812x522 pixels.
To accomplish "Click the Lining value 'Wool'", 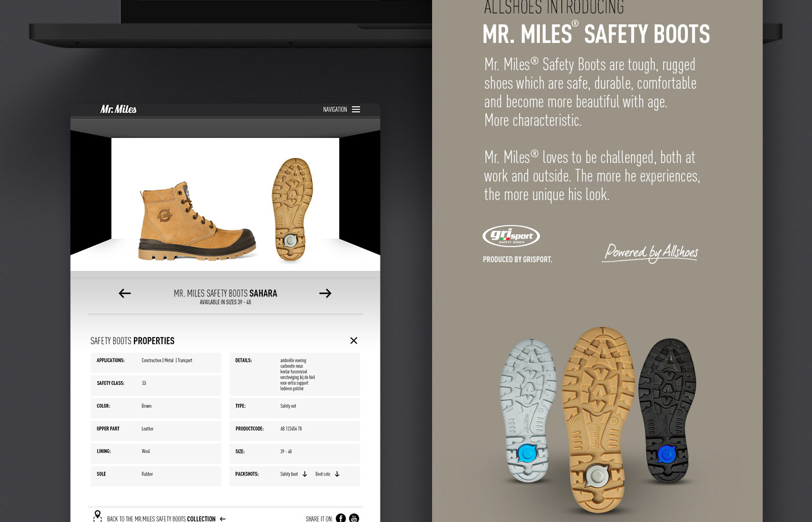I will click(x=146, y=451).
